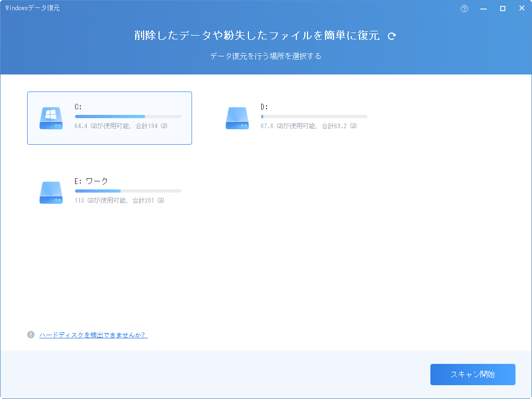Click the C: drive label

[78, 107]
